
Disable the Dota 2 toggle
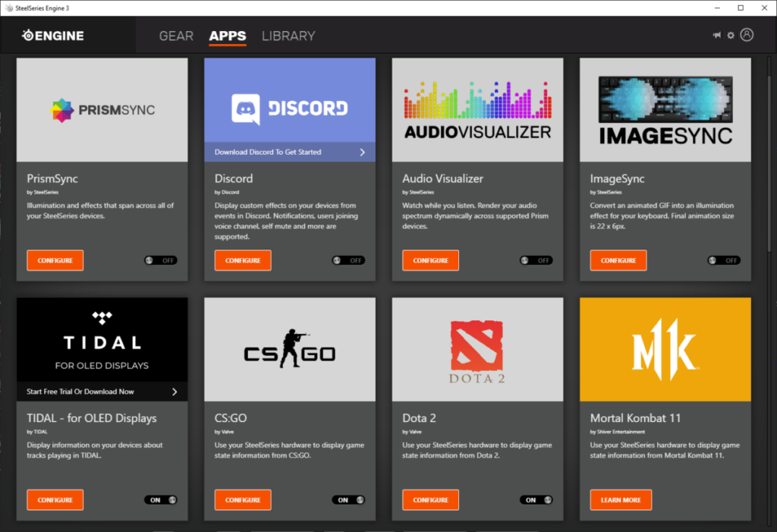536,500
